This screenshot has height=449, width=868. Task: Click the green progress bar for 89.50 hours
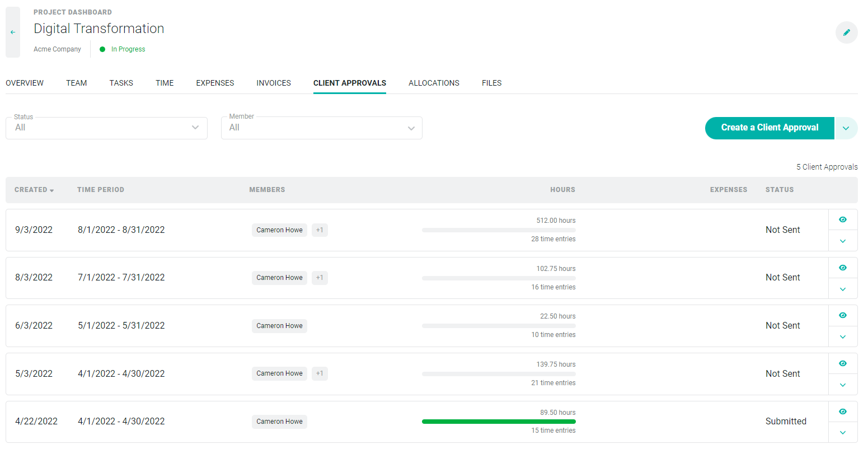(x=499, y=422)
